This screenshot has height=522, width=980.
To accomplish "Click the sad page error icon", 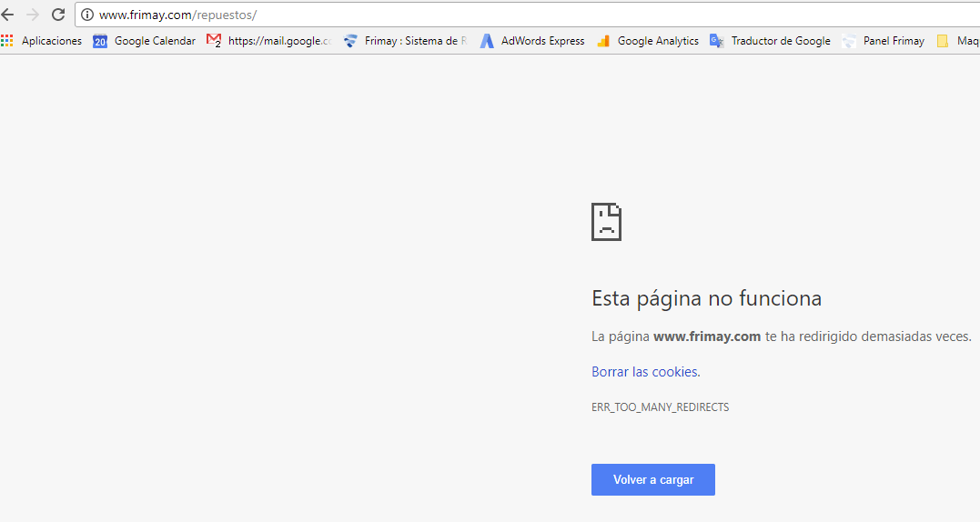I will click(606, 222).
